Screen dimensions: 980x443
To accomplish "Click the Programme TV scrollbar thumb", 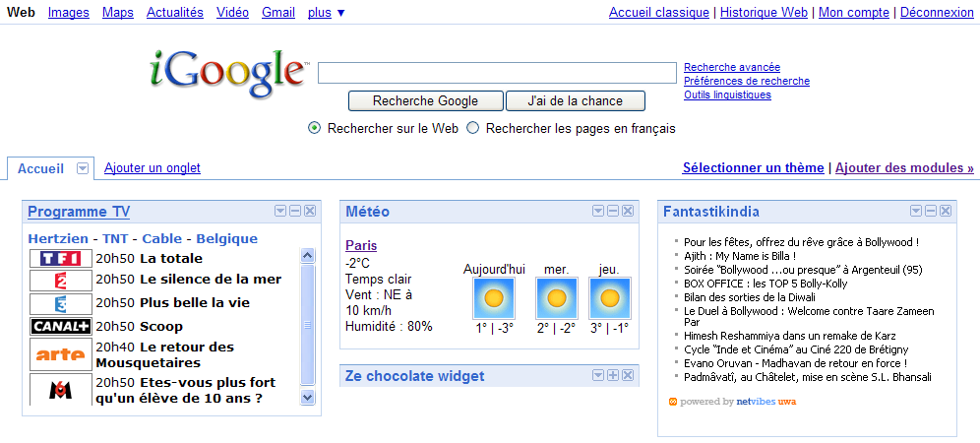I will [308, 325].
